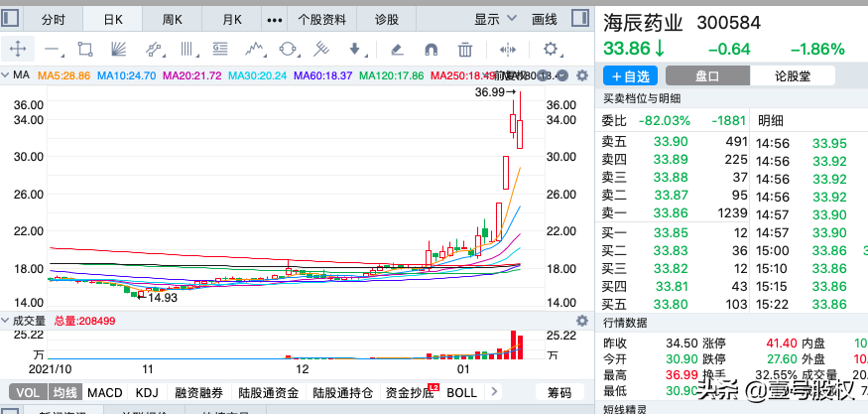Click the 海辰药业 stock name
This screenshot has width=868, height=414.
(643, 23)
